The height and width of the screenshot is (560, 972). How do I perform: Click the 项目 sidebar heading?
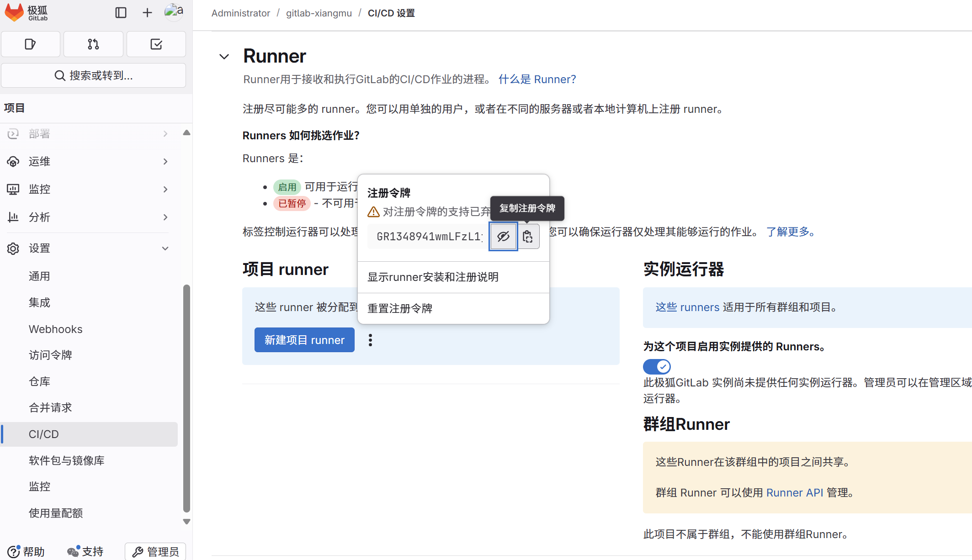14,108
